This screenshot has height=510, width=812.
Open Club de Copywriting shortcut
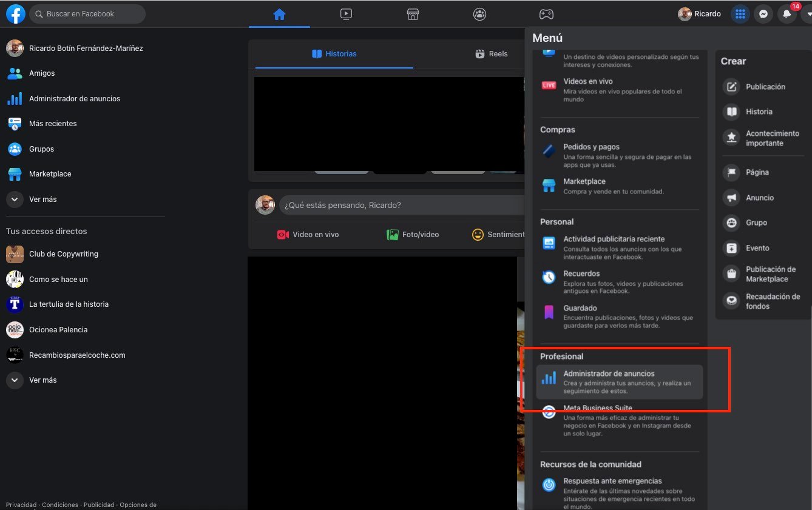85,254
